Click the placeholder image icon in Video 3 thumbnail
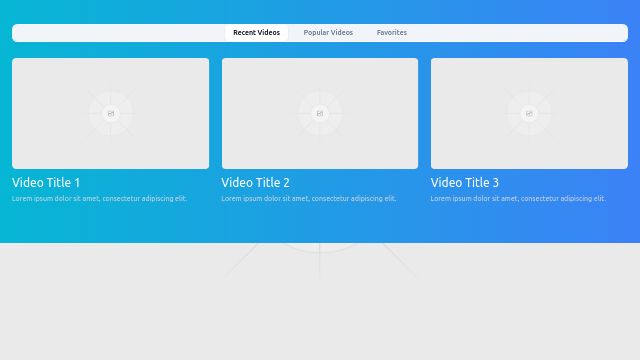 pos(529,113)
